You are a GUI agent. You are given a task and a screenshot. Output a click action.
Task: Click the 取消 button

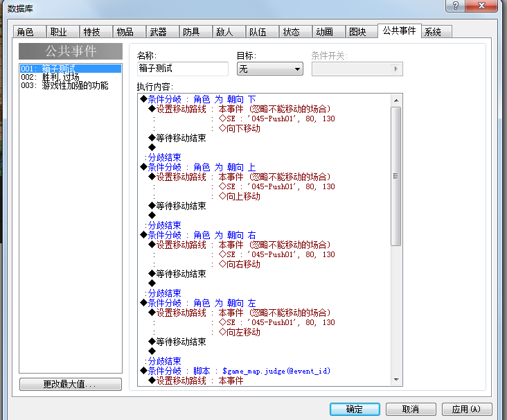click(411, 410)
